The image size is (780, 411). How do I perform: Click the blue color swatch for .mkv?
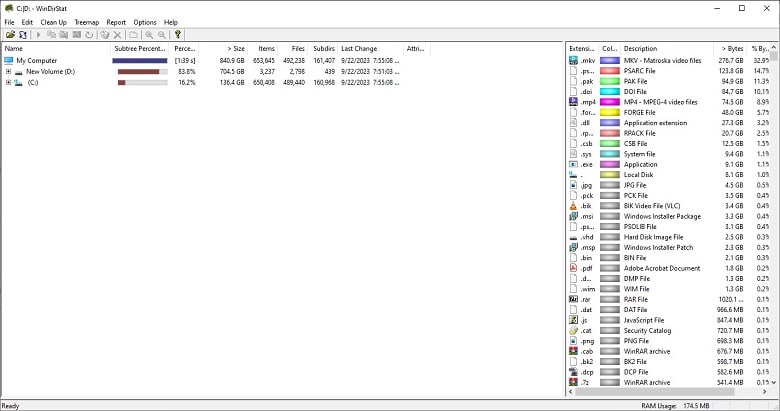click(x=609, y=60)
